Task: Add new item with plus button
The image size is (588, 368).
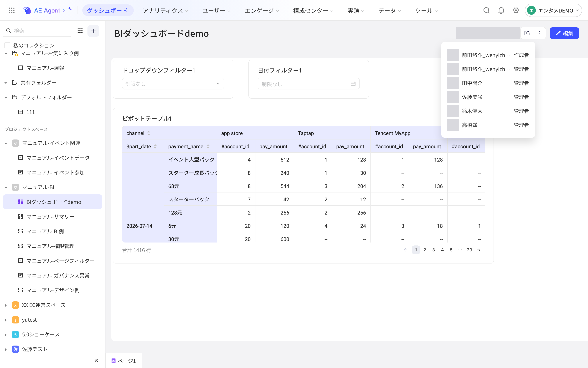Action: (x=93, y=31)
